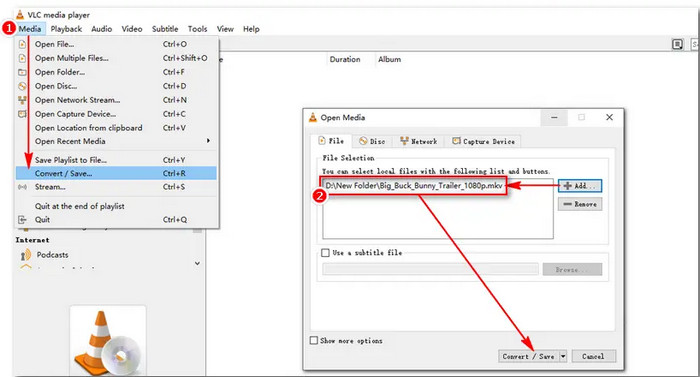Click the VLC cone album art thumbnail
This screenshot has width=700, height=377.
tap(108, 341)
